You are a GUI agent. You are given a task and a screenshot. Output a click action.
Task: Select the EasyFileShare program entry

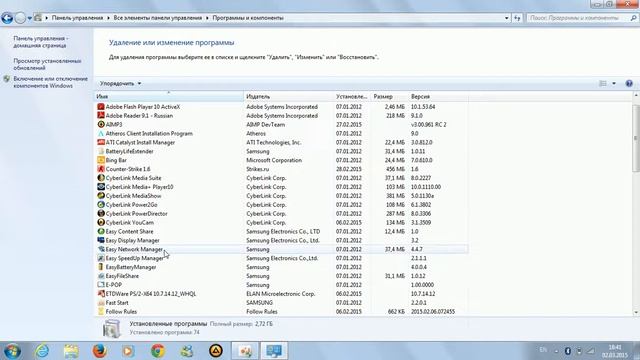click(x=122, y=276)
